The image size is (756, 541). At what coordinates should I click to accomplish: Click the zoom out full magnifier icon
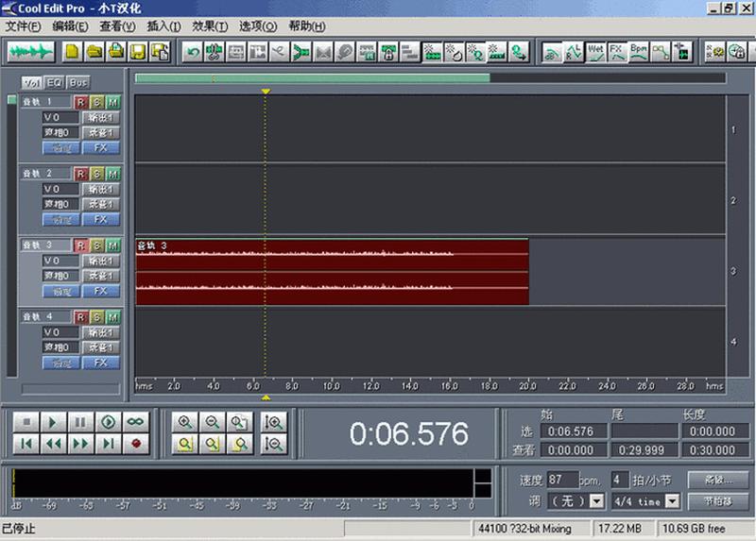coord(240,422)
